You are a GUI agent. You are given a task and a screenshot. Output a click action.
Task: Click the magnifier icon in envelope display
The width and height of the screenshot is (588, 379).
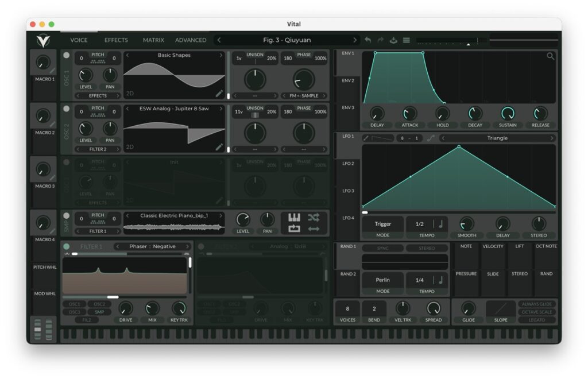click(x=550, y=56)
